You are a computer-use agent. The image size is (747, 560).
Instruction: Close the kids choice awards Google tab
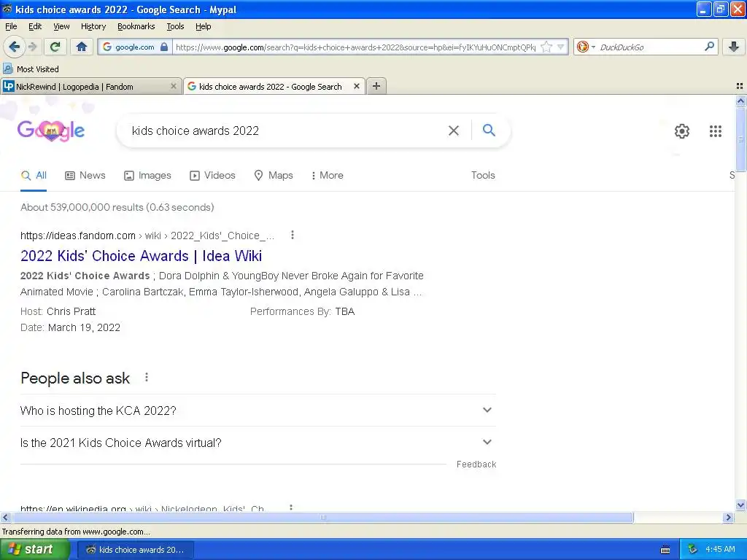coord(356,86)
